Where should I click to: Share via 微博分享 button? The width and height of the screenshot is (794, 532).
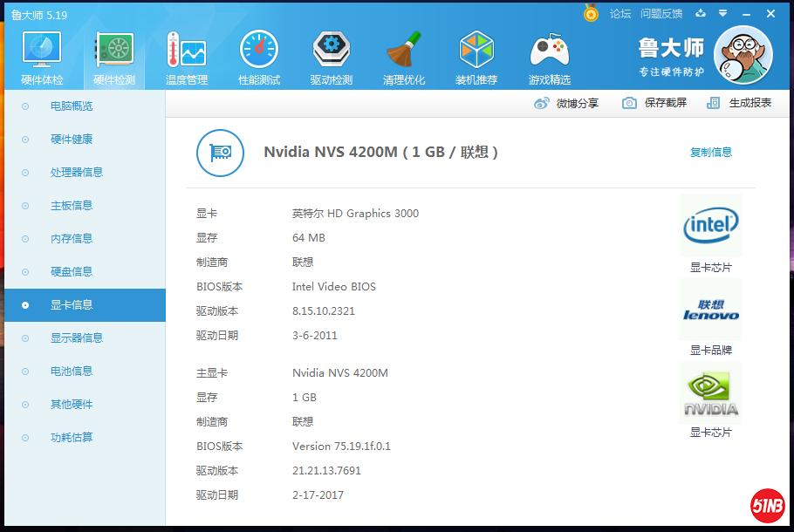[566, 103]
